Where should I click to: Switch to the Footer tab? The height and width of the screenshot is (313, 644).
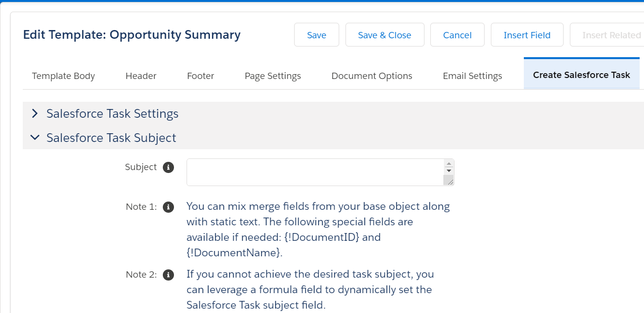tap(201, 76)
